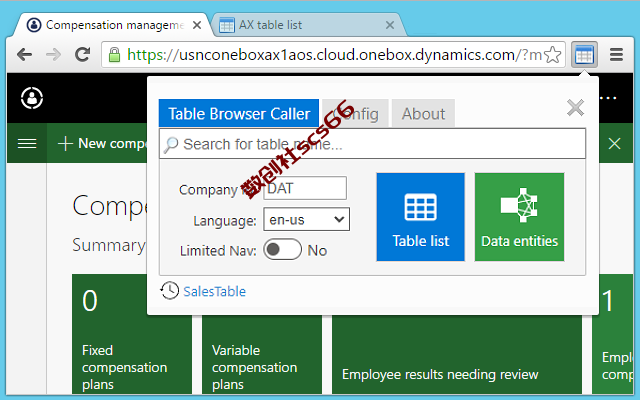640x400 pixels.
Task: Close the AX table list tab
Action: point(390,25)
